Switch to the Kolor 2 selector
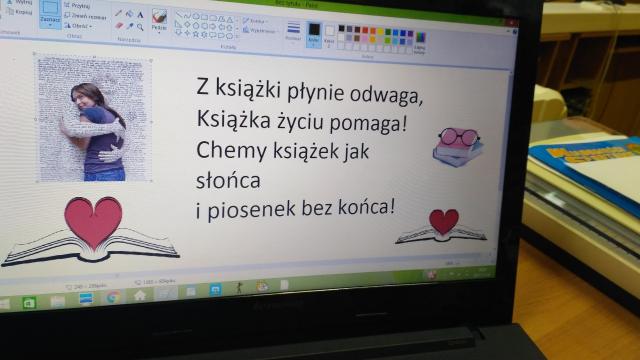 click(329, 36)
